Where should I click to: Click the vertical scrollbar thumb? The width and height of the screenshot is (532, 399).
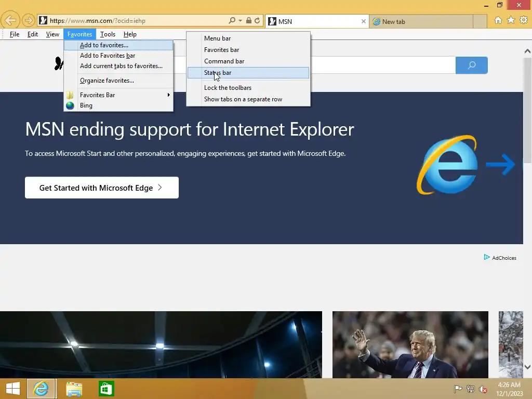tap(527, 109)
